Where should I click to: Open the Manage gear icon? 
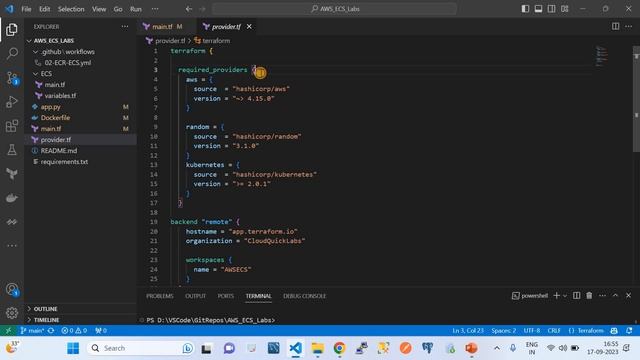coord(12,313)
